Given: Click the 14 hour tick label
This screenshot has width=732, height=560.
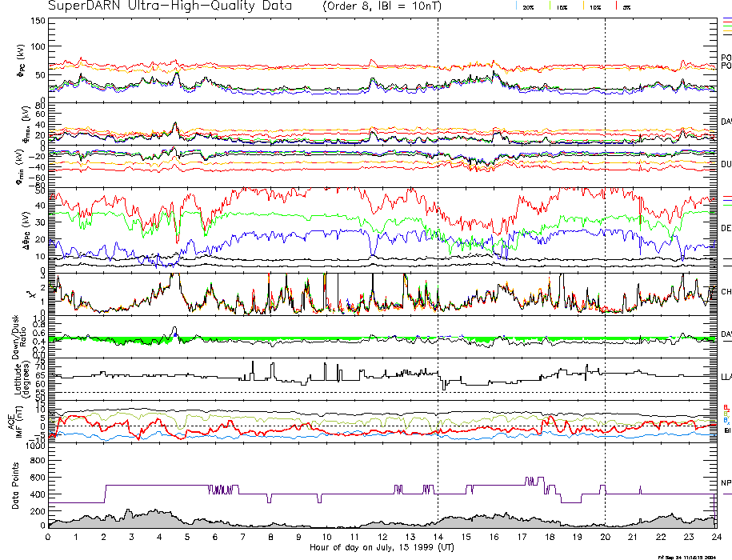Looking at the screenshot, I should (438, 538).
